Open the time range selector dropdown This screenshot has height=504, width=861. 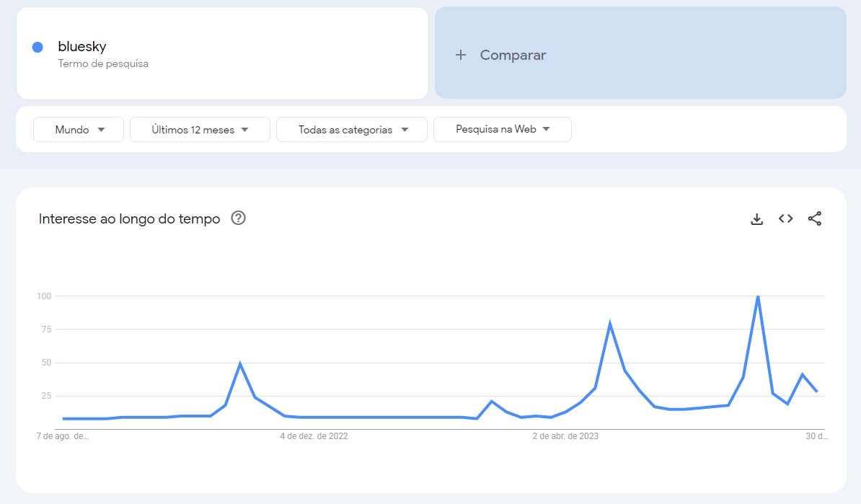click(200, 129)
